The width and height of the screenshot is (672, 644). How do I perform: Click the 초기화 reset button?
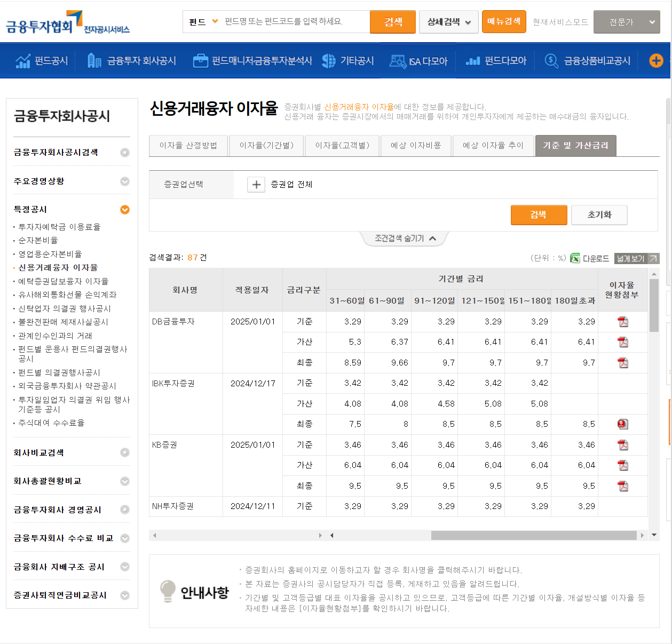(599, 214)
